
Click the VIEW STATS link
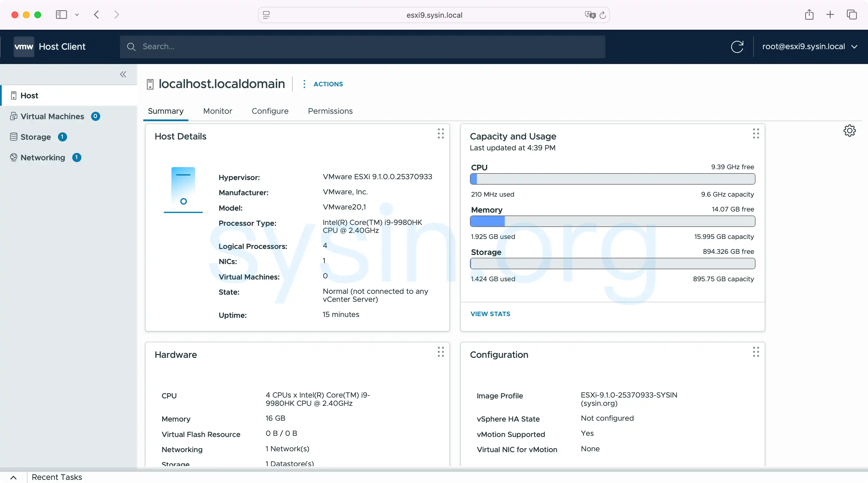[490, 314]
